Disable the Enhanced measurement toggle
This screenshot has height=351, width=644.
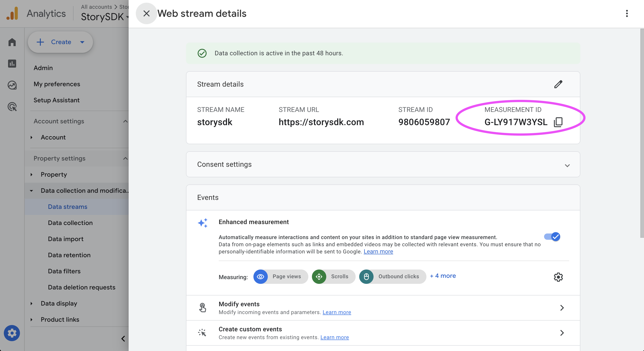[x=552, y=237]
